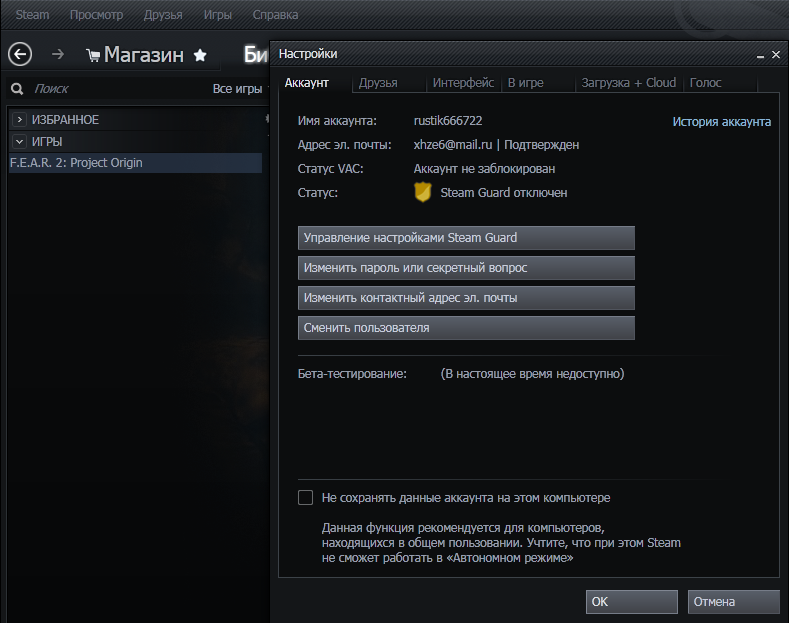Click 'Аккаунт не заблокирован' VAC status text
Viewport: 789px width, 623px height.
point(484,169)
